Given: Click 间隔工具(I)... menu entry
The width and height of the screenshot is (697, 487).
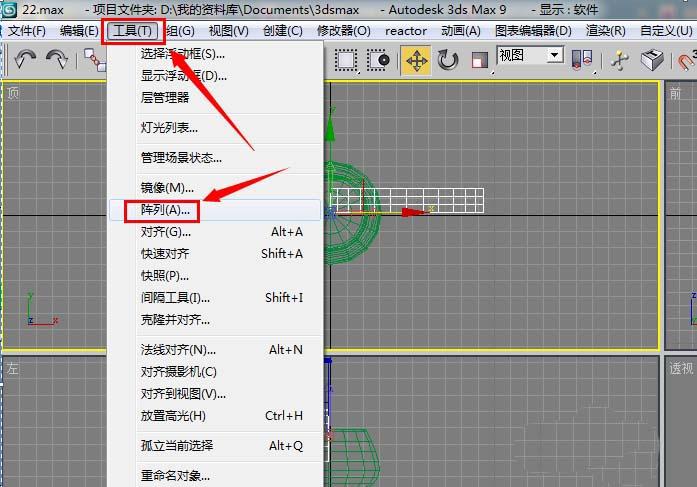Looking at the screenshot, I should point(176,298).
